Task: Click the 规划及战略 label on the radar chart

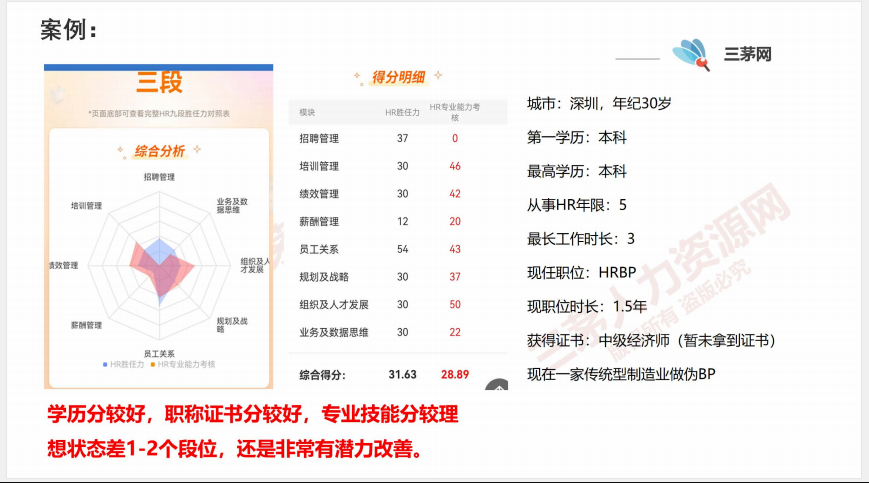Action: point(232,325)
